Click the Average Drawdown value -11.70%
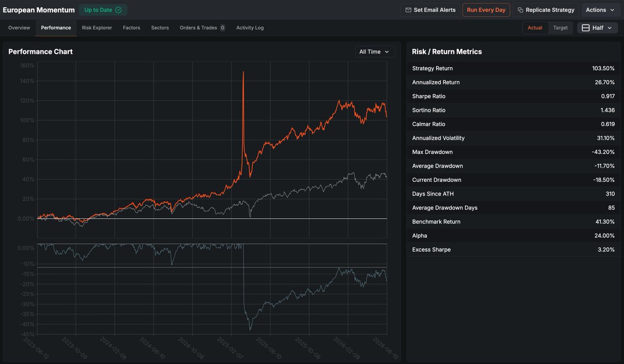 604,166
